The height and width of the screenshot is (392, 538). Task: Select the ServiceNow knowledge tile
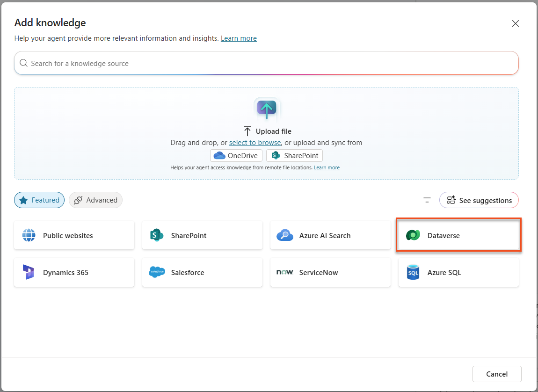330,272
